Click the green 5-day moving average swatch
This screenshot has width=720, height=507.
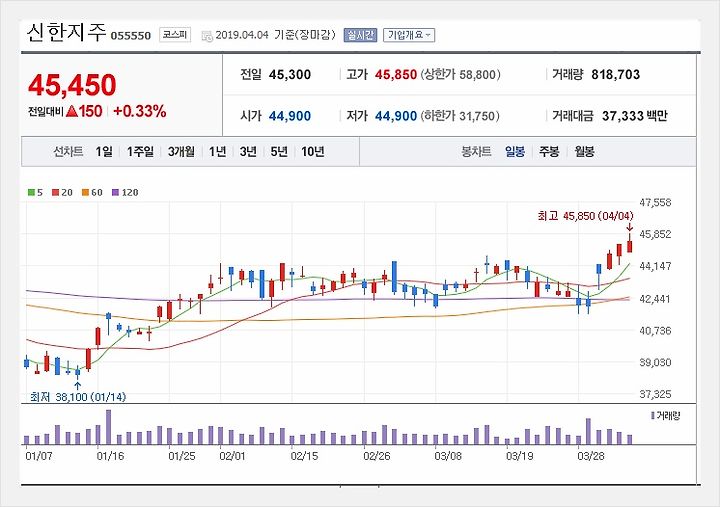click(31, 192)
